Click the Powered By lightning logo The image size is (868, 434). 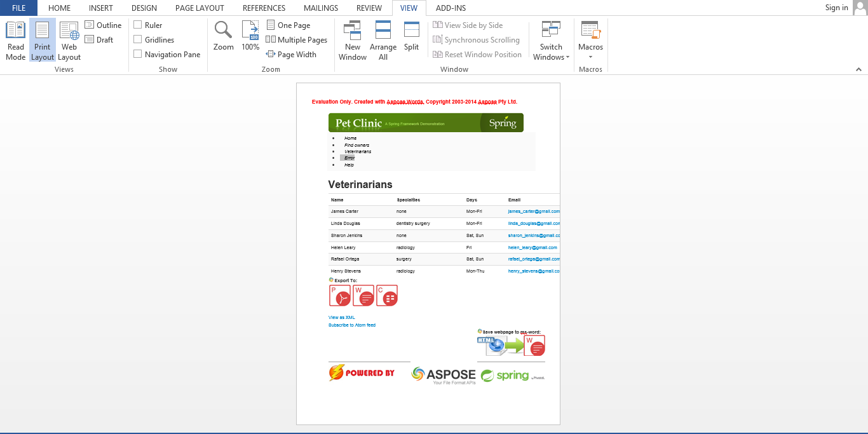click(362, 373)
